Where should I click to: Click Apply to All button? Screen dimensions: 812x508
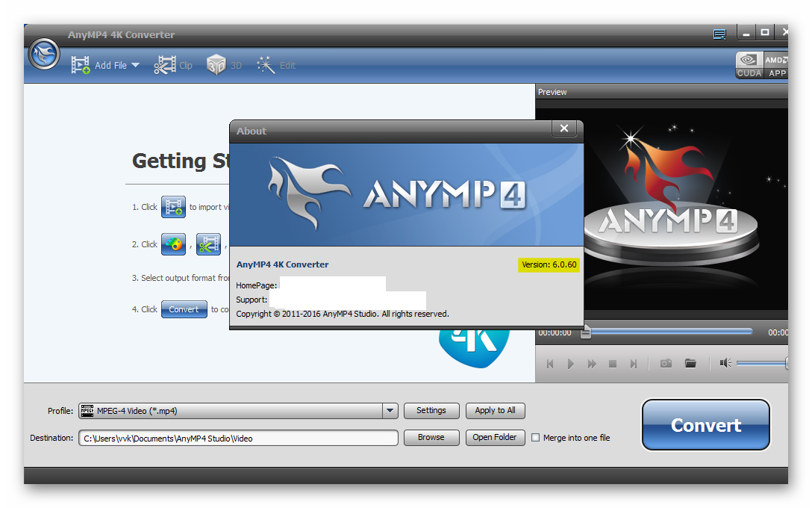click(495, 411)
